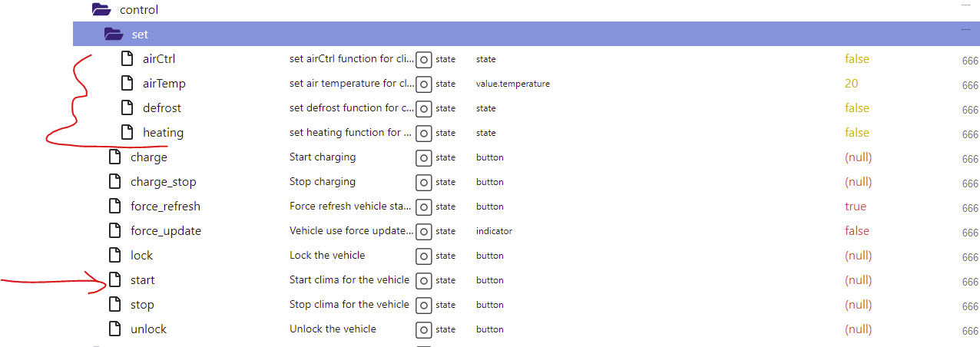Toggle the airCtrl false value
The height and width of the screenshot is (347, 980).
coord(856,59)
